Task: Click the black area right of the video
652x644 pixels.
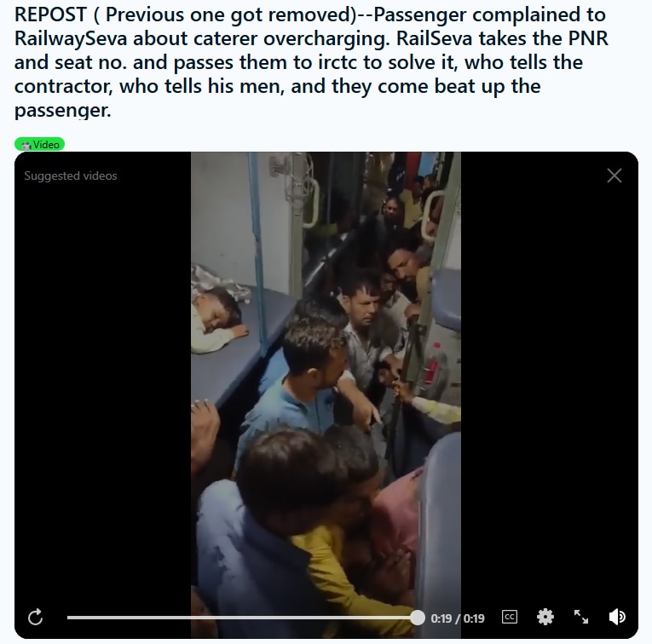Action: click(549, 394)
